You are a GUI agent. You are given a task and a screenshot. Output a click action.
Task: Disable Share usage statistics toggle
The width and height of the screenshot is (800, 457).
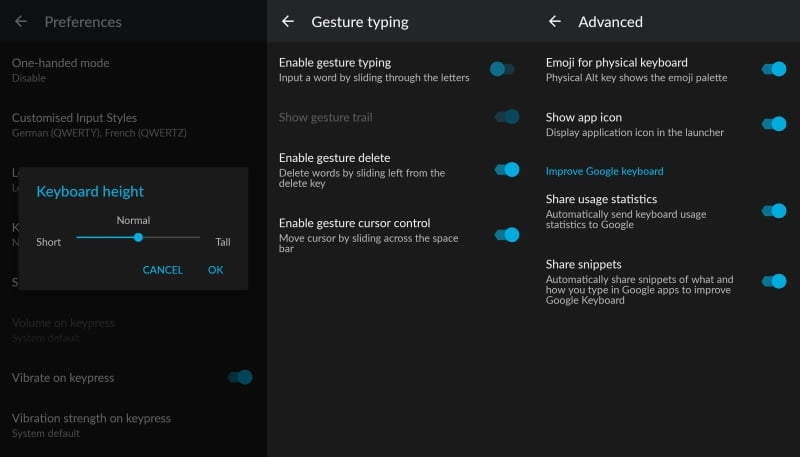coord(774,211)
